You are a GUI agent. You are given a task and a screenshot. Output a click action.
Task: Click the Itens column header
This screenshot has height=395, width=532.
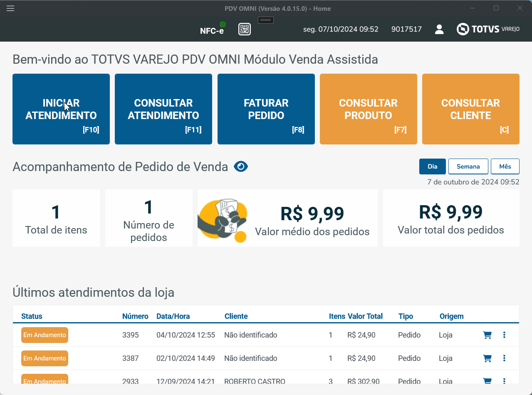coord(337,316)
